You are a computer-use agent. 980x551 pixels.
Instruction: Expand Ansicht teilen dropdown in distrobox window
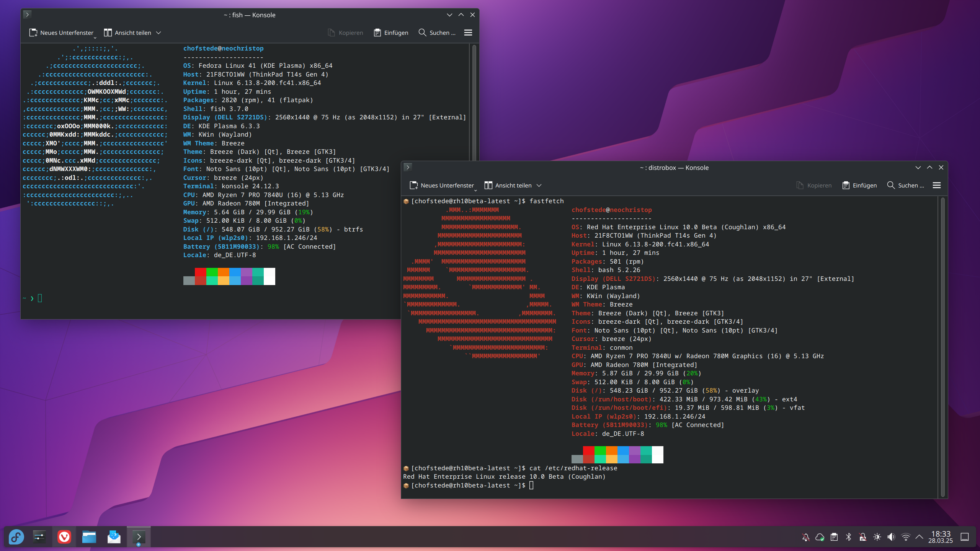point(539,186)
